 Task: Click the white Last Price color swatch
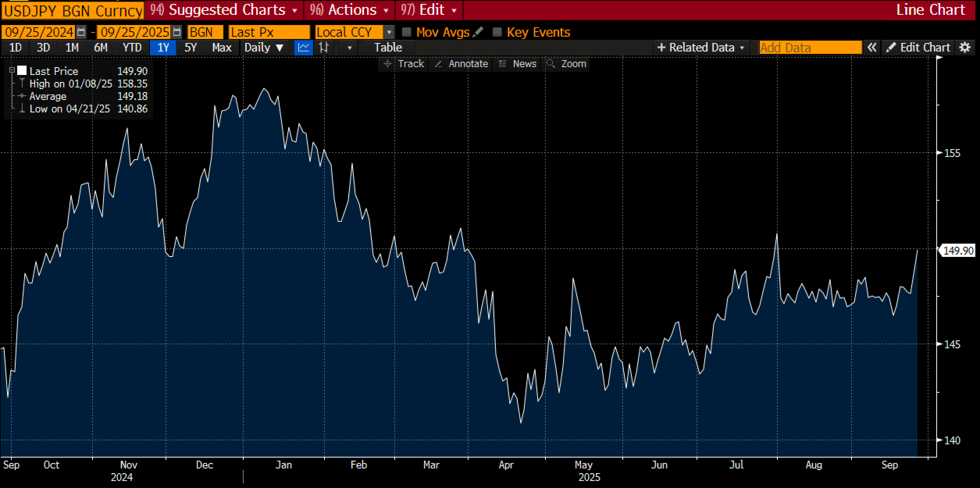[22, 71]
